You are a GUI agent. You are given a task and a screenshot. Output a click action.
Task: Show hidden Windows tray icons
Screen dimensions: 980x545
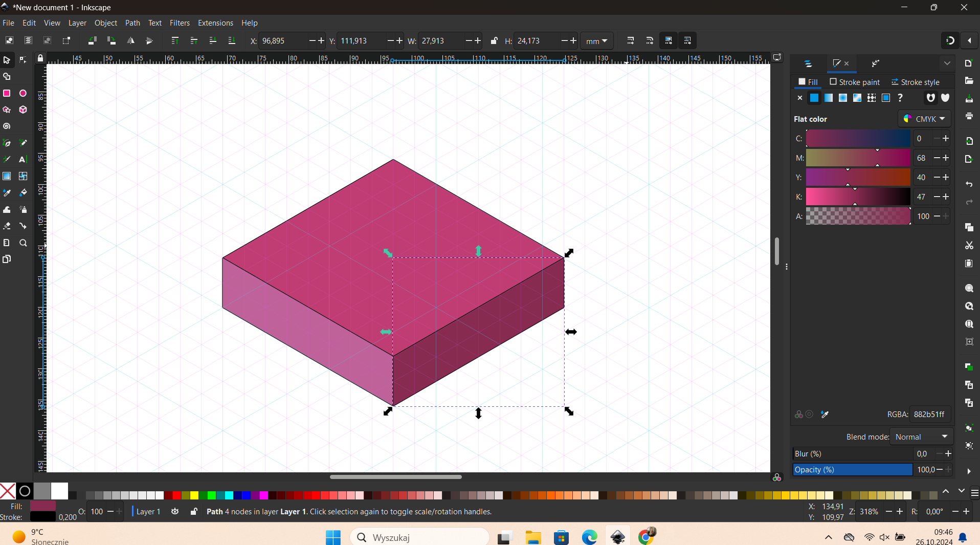pos(829,537)
